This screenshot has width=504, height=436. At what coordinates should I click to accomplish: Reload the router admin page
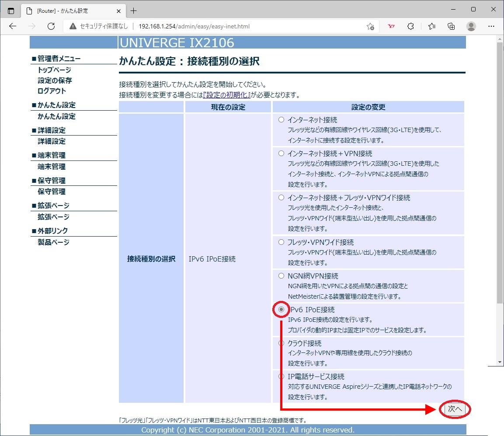point(51,26)
